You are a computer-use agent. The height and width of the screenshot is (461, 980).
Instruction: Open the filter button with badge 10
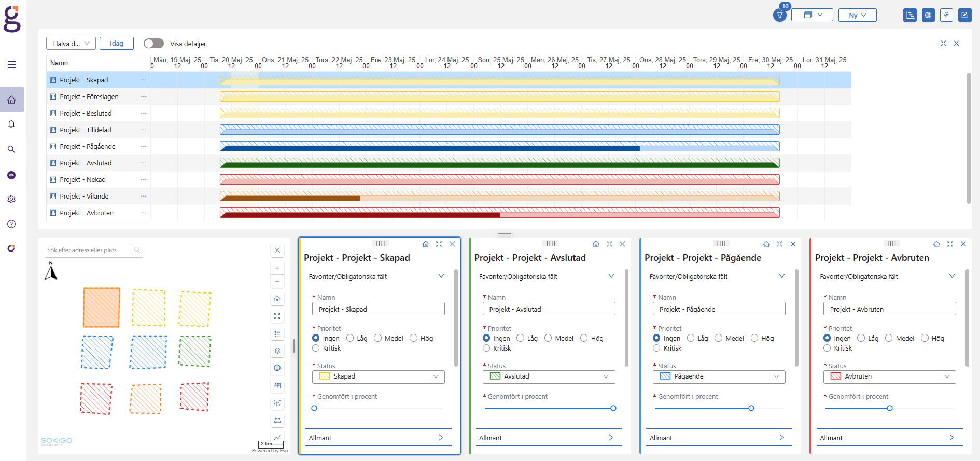click(x=779, y=15)
